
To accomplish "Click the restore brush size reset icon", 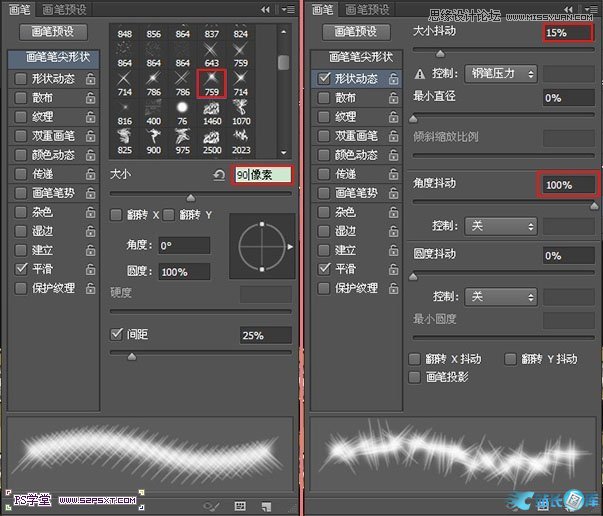I will pos(219,175).
